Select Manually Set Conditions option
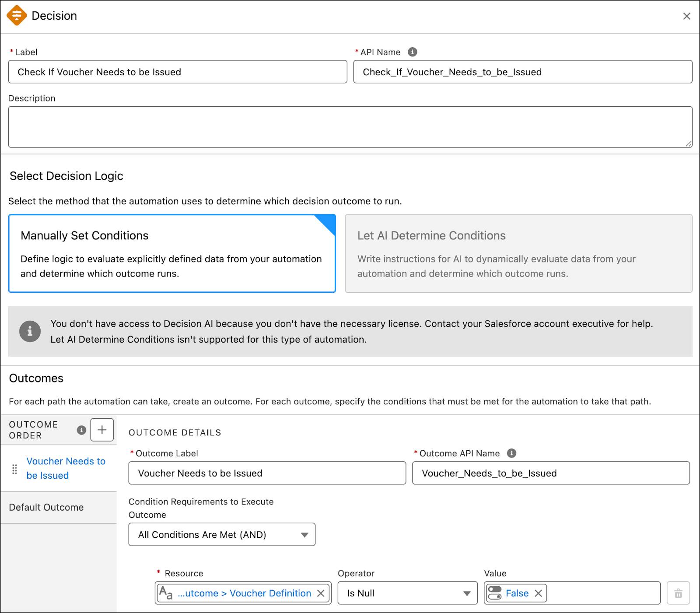This screenshot has height=613, width=700. 172,253
